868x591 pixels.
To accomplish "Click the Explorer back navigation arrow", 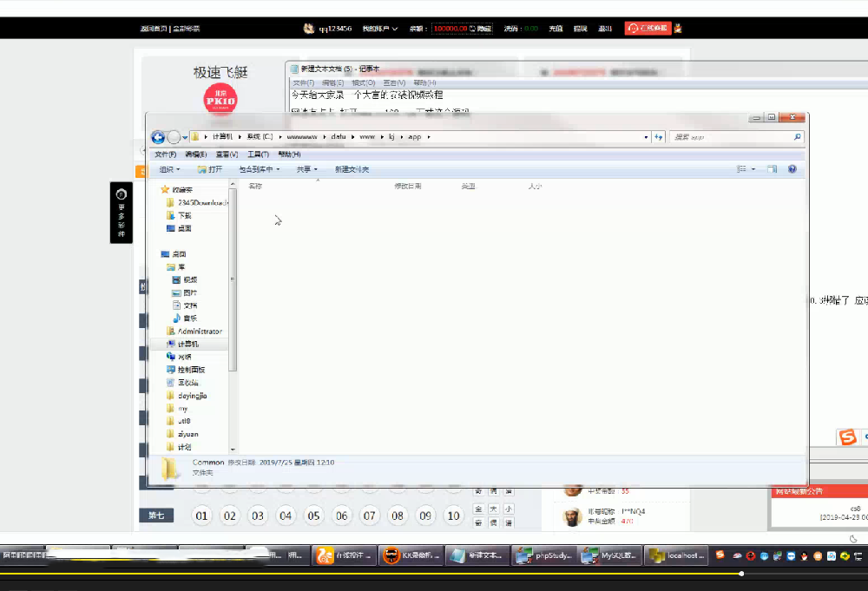I will coord(158,137).
